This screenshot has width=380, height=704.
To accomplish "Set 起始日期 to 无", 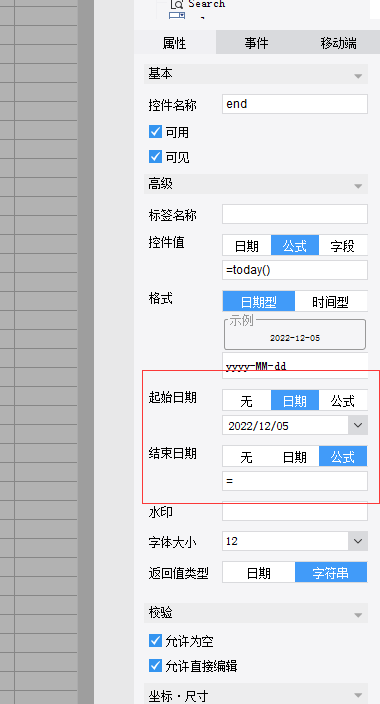I will click(247, 400).
